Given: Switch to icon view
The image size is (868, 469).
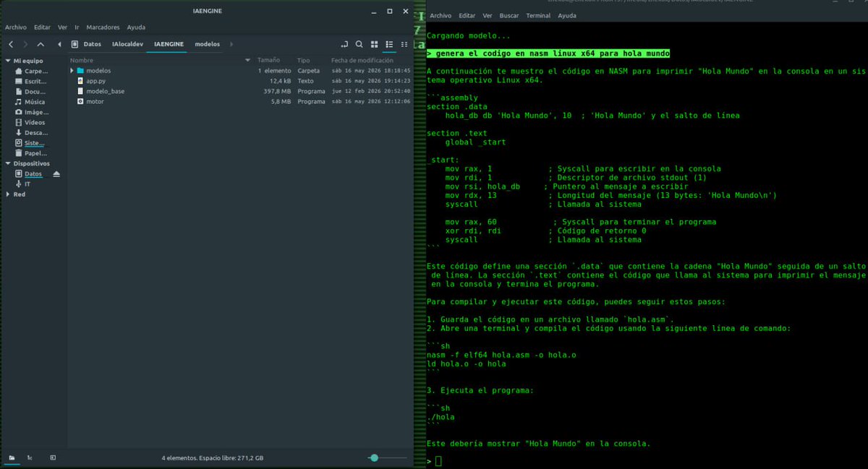Looking at the screenshot, I should 375,44.
